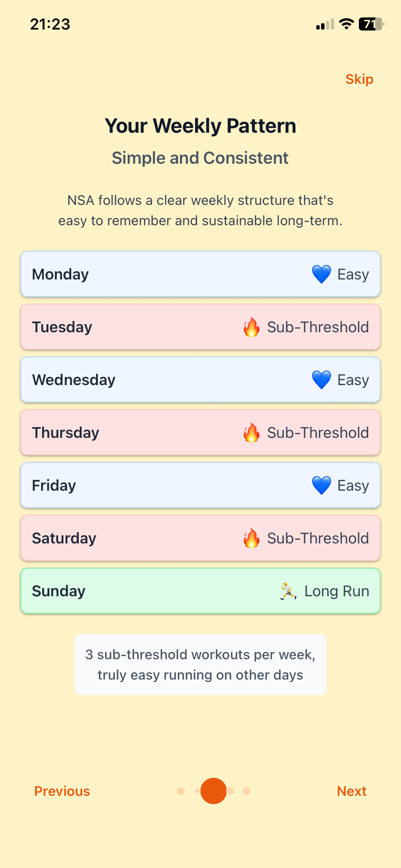Jump to the last page indicator dot
The image size is (401, 868).
coord(247,791)
